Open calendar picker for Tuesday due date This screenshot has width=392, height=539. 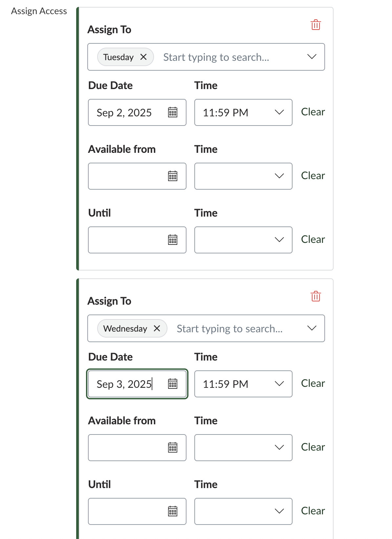tap(173, 112)
